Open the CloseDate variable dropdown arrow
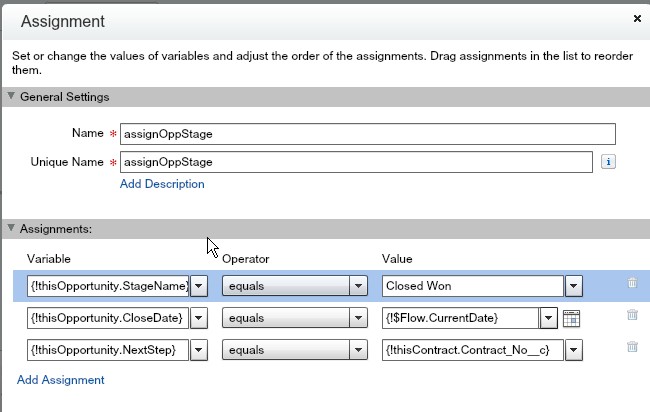Image resolution: width=650 pixels, height=412 pixels. (199, 318)
